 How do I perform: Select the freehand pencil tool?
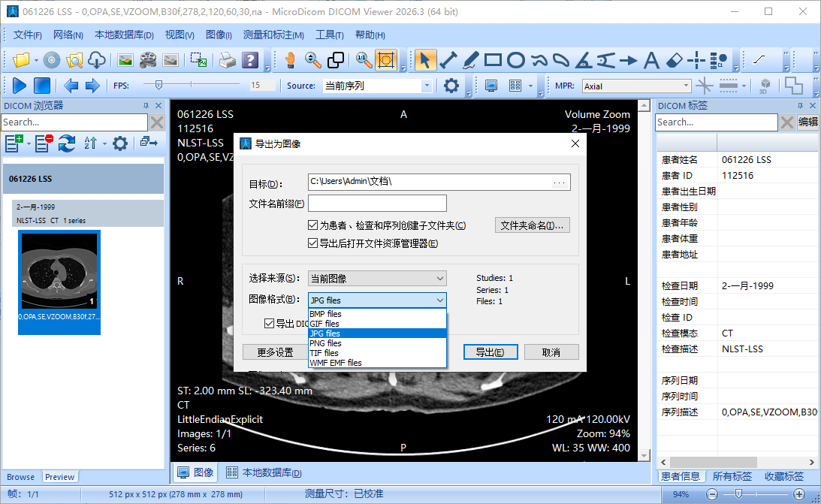(471, 60)
